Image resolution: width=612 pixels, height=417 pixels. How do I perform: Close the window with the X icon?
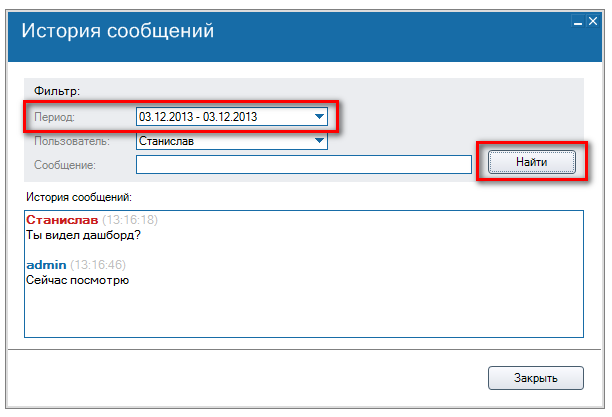[x=591, y=21]
